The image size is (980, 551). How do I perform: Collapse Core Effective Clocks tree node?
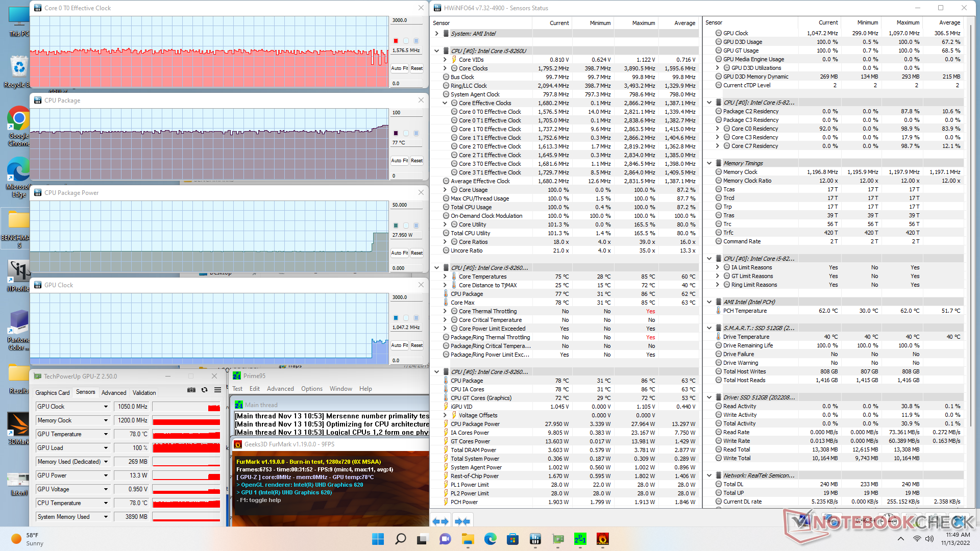[x=445, y=103]
